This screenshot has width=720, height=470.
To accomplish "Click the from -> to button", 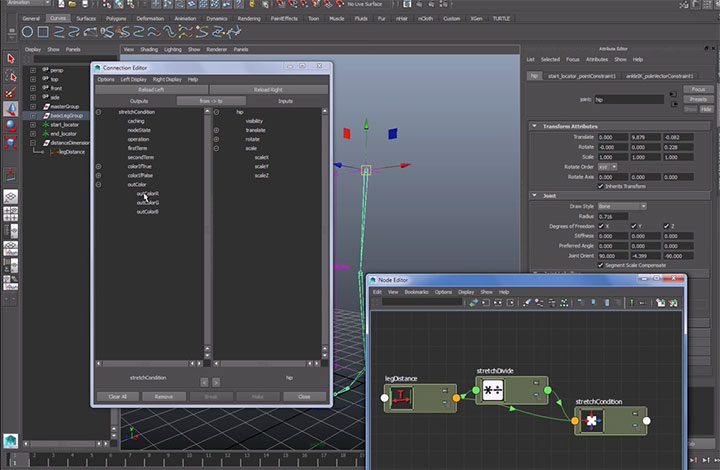I will pos(211,101).
